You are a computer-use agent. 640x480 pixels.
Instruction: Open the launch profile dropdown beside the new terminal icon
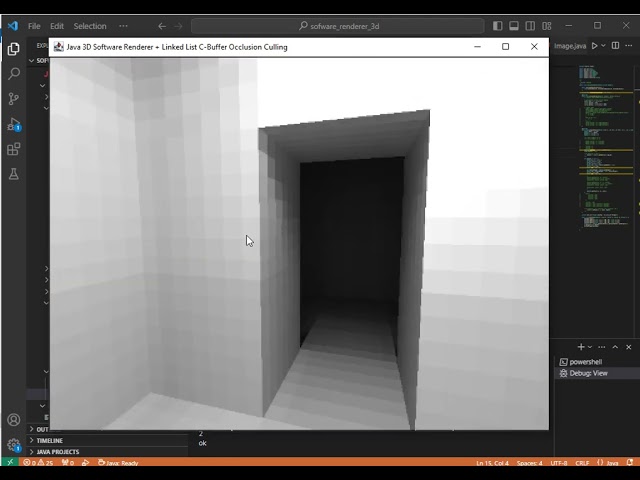click(x=590, y=347)
